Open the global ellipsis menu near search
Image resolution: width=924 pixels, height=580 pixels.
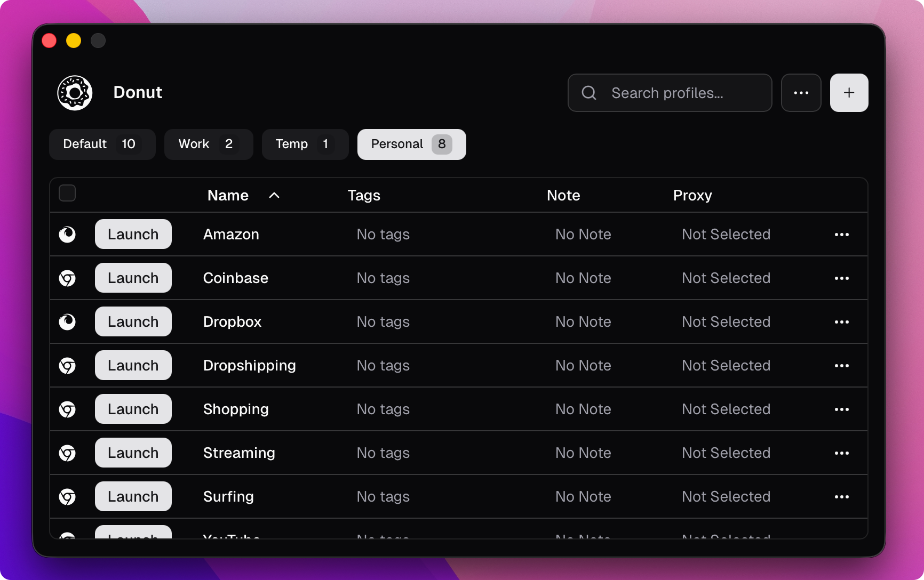tap(801, 92)
